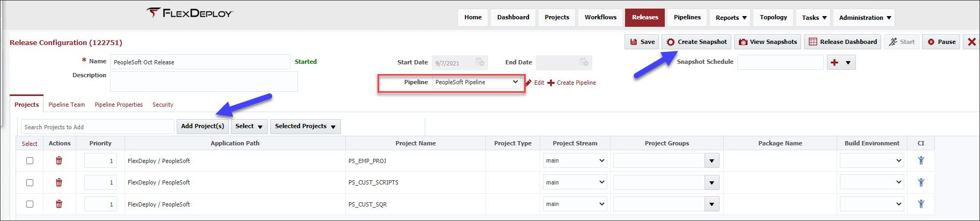This screenshot has height=221, width=980.
Task: Expand the Reports menu
Action: point(730,17)
